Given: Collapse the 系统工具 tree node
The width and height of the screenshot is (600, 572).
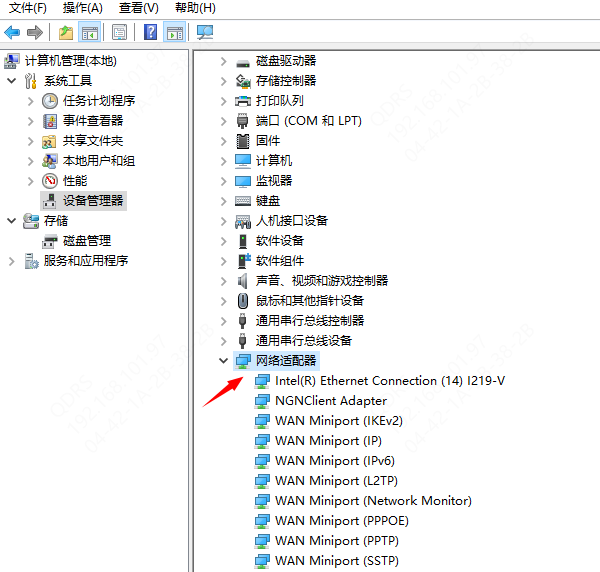Looking at the screenshot, I should pos(11,81).
